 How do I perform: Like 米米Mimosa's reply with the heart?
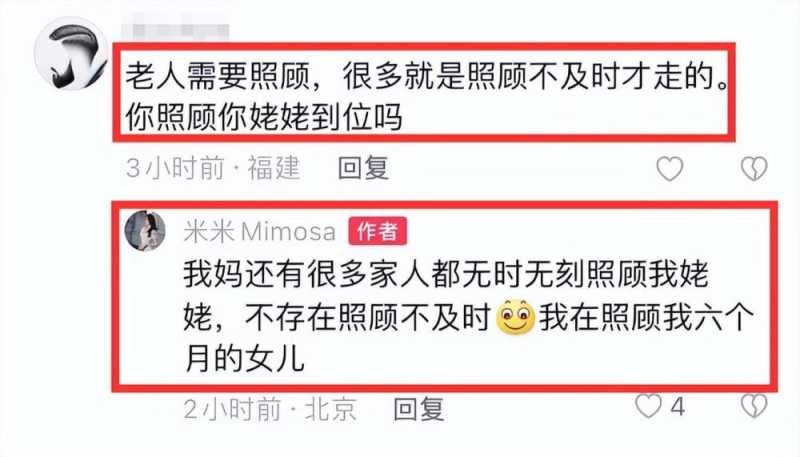tap(648, 407)
